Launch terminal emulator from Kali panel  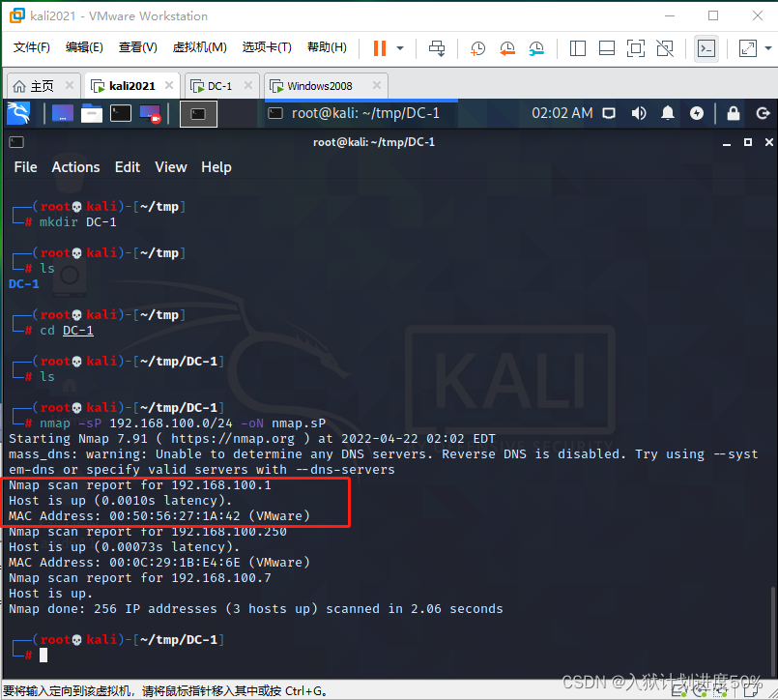(x=121, y=113)
